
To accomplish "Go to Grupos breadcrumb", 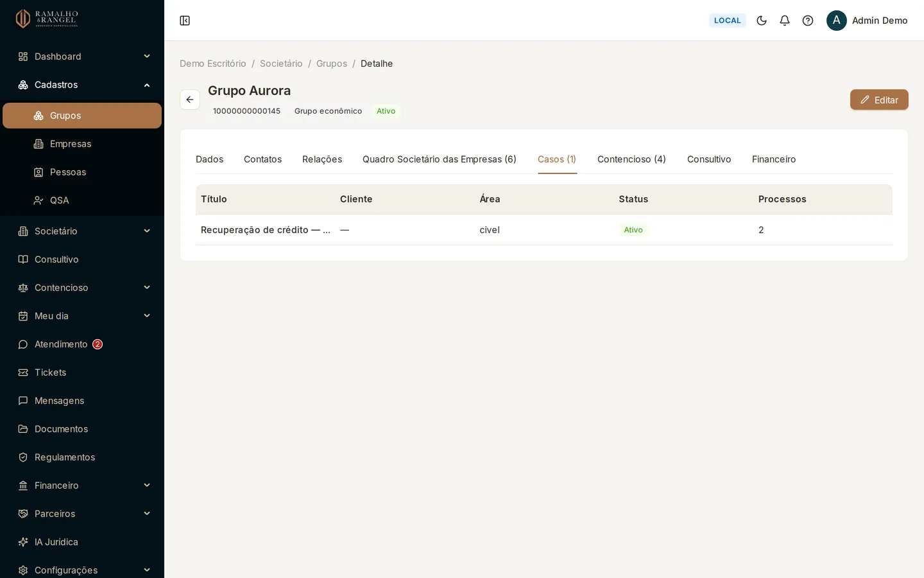I will [332, 64].
